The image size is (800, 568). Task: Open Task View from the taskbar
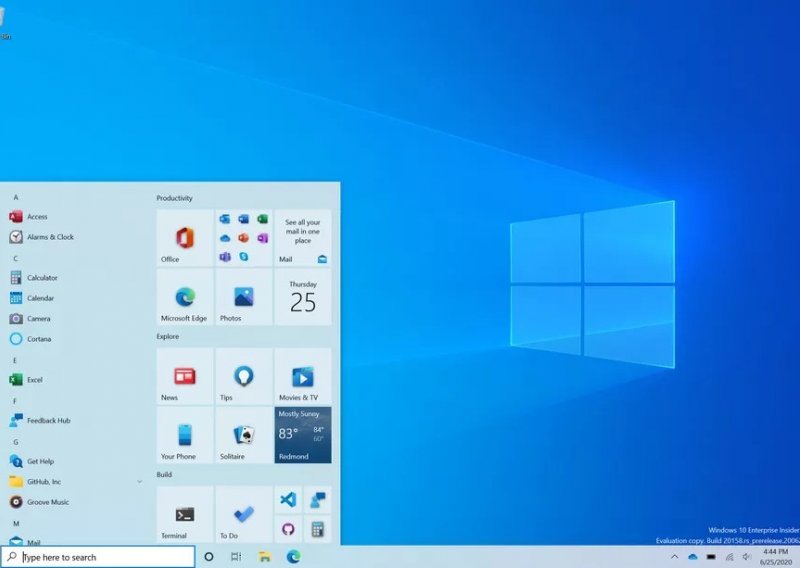tap(236, 557)
